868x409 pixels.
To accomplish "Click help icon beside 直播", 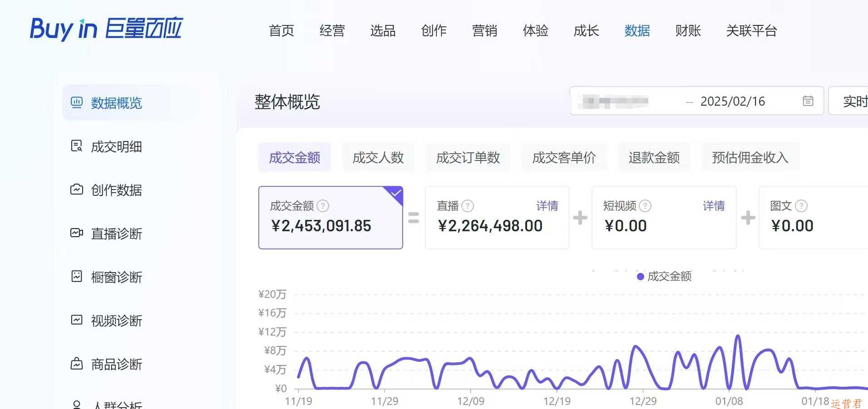I will point(468,206).
